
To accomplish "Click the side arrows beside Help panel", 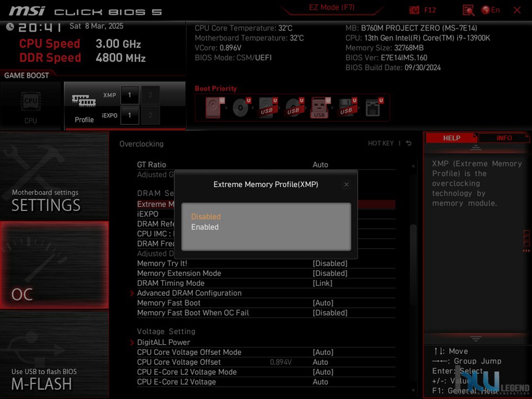I will pyautogui.click(x=526, y=251).
